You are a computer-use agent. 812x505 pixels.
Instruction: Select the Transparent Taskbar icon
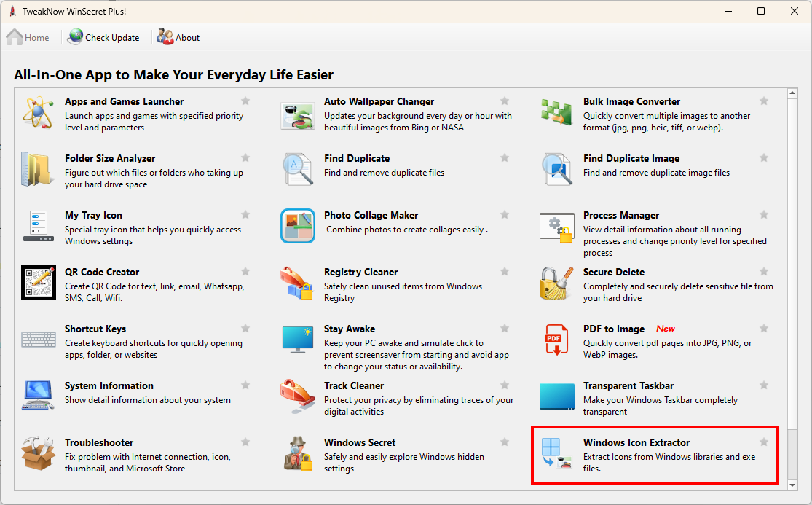click(x=556, y=396)
